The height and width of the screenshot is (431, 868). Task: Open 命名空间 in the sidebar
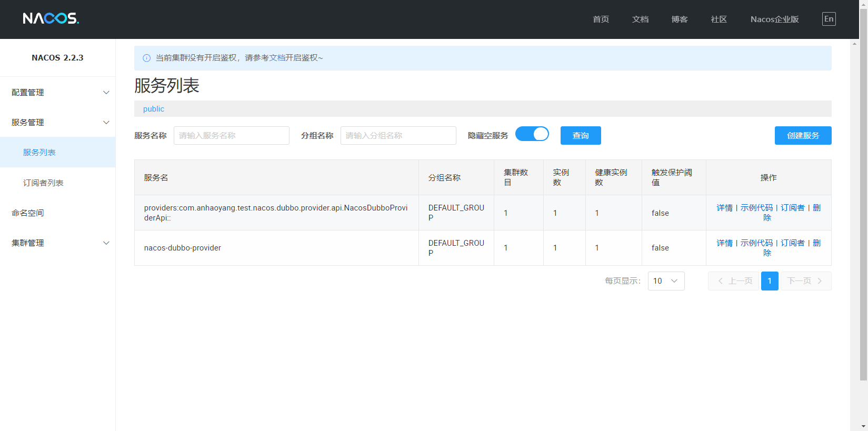click(x=58, y=213)
